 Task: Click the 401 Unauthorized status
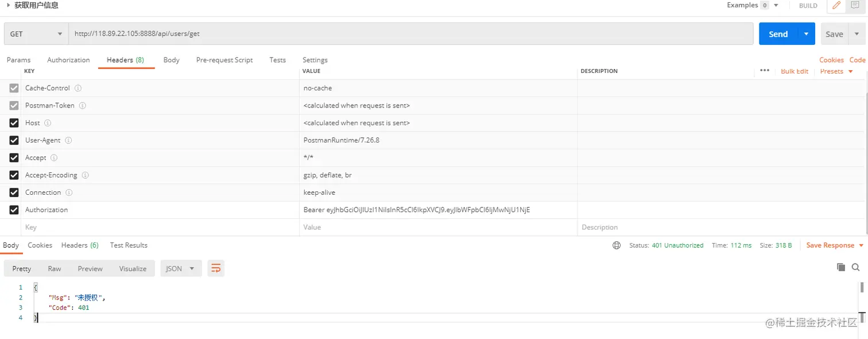coord(677,245)
